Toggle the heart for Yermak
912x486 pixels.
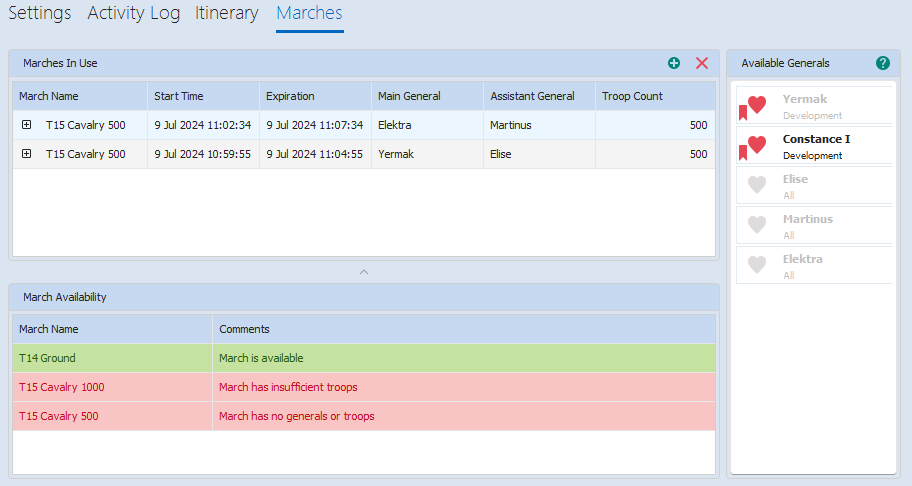coord(757,105)
